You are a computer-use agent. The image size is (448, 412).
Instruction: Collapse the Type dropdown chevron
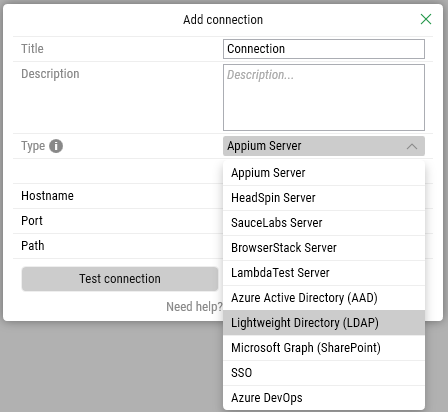[x=412, y=146]
